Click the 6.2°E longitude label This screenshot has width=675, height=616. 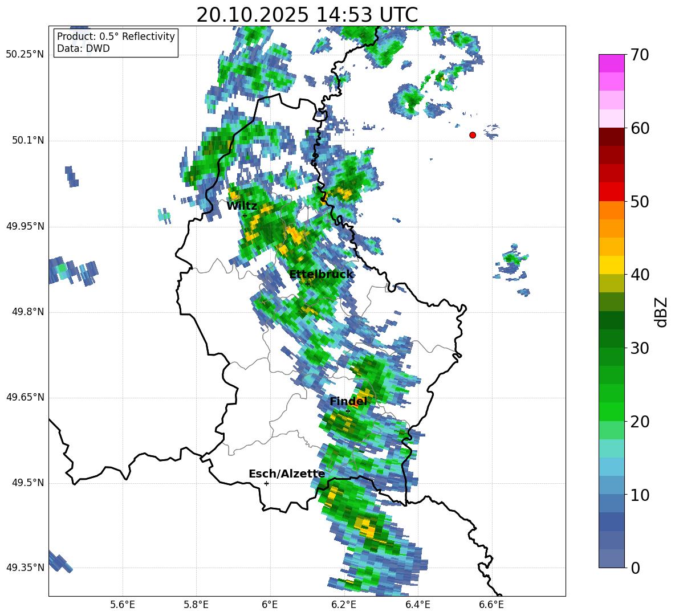(344, 605)
